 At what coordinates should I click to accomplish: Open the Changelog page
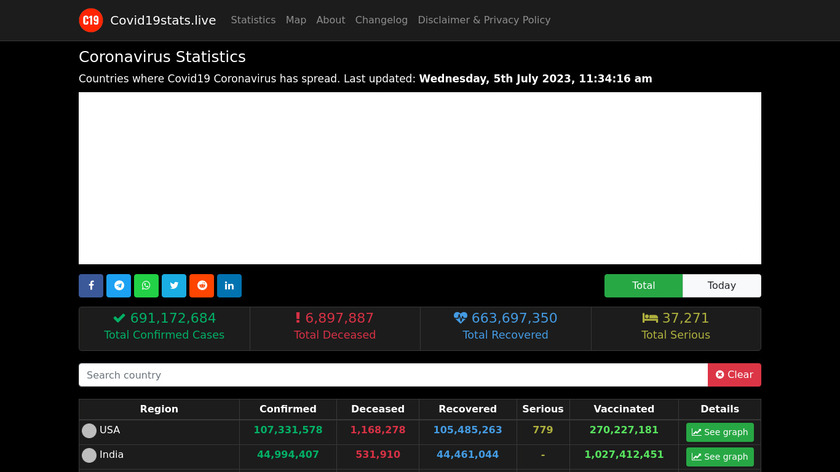pos(381,20)
